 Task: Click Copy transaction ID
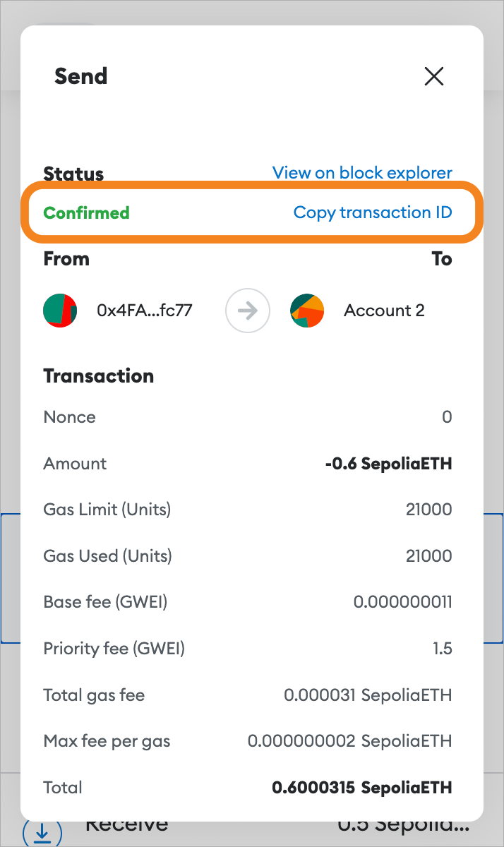(373, 212)
